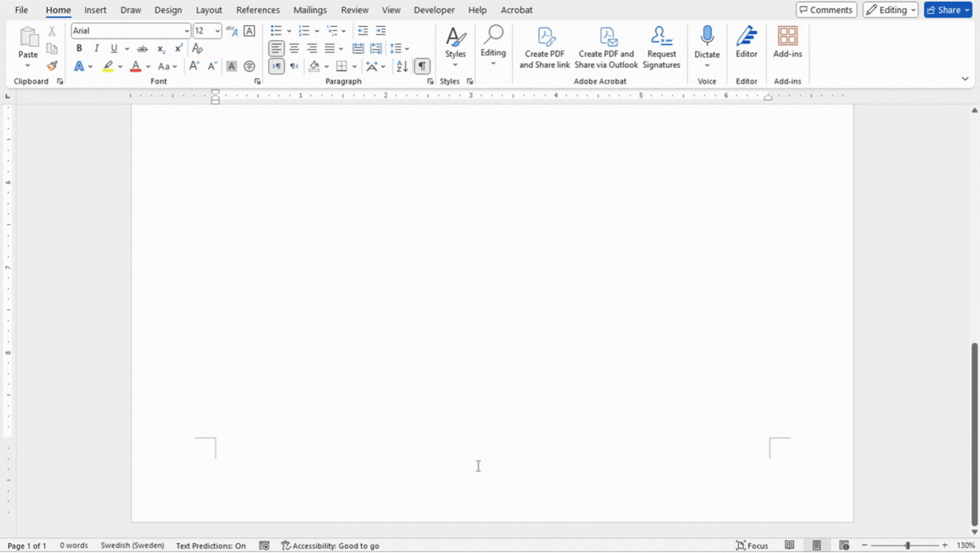This screenshot has width=980, height=553.
Task: Click the Sort A-Z icon
Action: (402, 66)
